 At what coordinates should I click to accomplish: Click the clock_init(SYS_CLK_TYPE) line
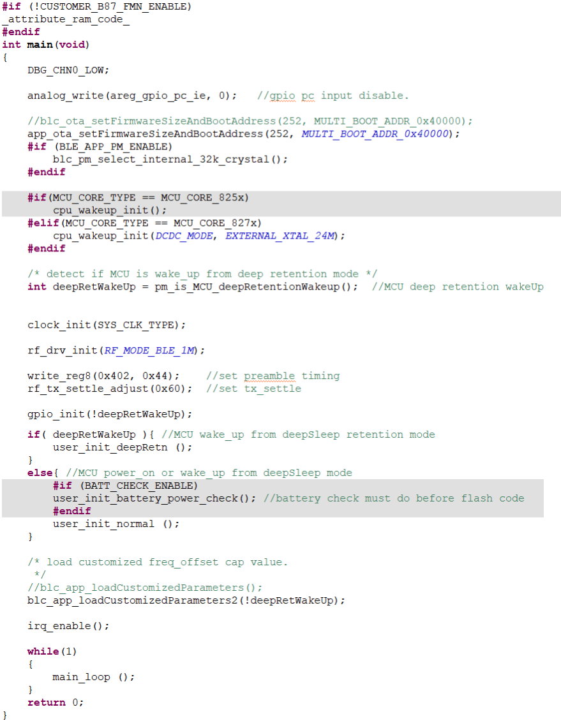click(x=107, y=325)
